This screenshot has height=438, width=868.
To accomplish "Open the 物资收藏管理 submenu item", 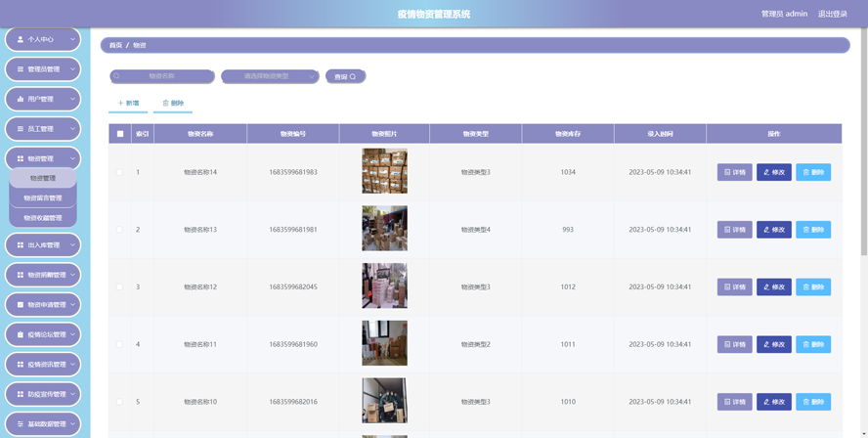I will click(x=43, y=218).
